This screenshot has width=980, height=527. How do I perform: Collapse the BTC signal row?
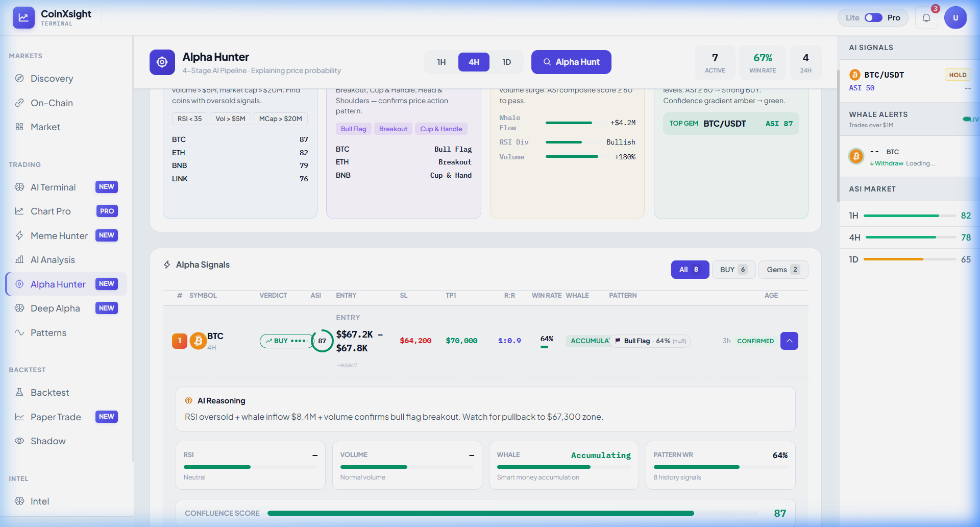tap(789, 341)
